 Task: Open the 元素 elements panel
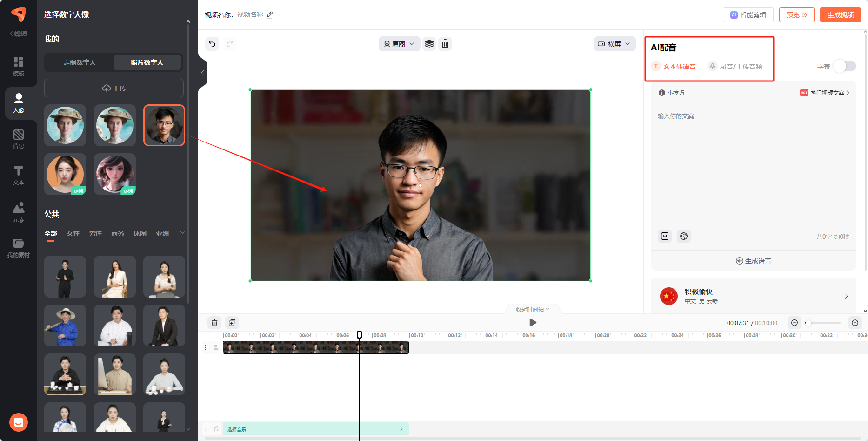pos(19,212)
